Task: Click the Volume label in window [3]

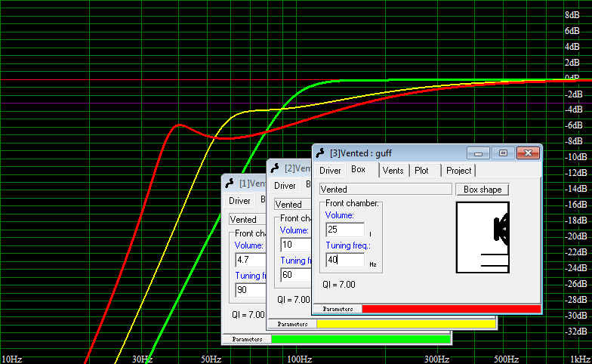Action: click(340, 215)
